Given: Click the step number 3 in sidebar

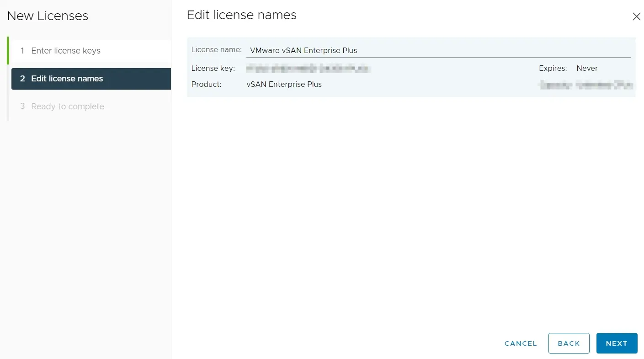Looking at the screenshot, I should [22, 107].
